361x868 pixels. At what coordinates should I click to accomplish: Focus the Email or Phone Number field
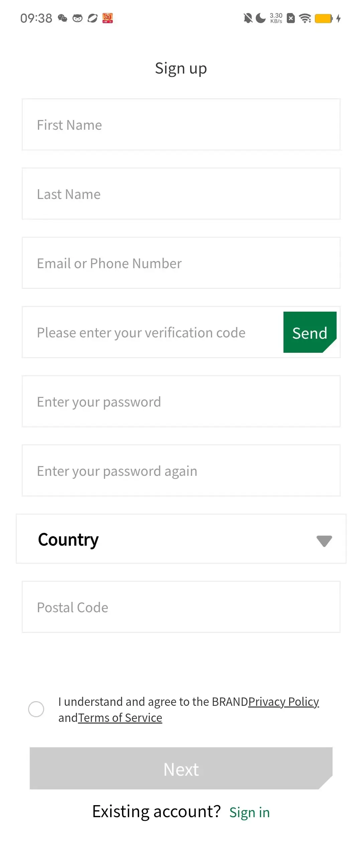click(181, 263)
